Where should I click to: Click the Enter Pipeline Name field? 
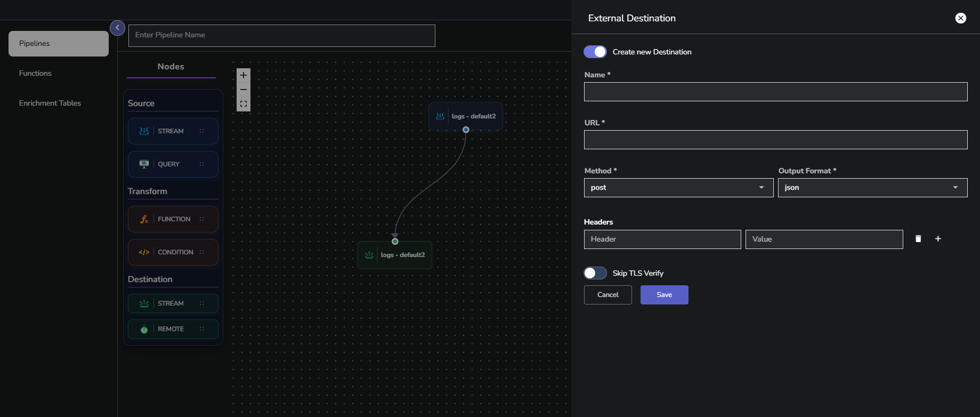pos(281,35)
